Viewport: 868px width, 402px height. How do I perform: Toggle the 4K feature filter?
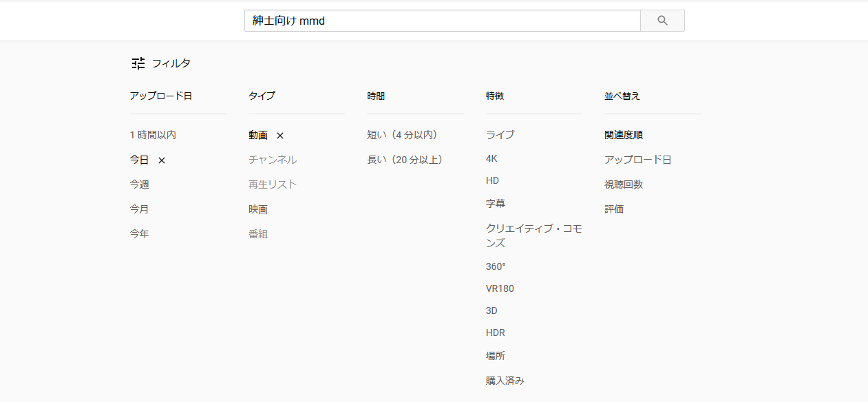491,158
